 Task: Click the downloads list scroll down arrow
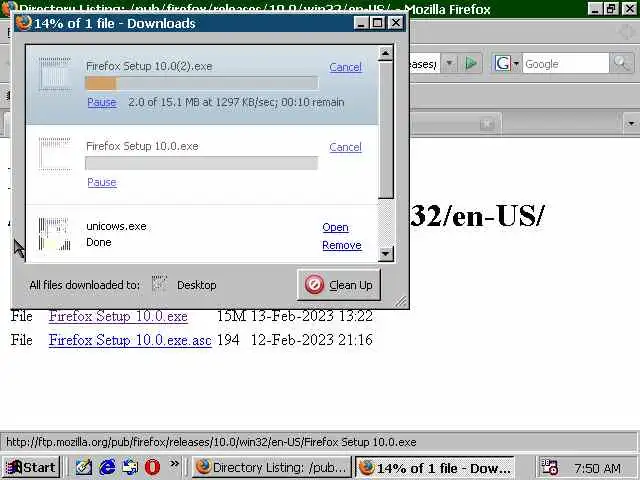point(386,253)
